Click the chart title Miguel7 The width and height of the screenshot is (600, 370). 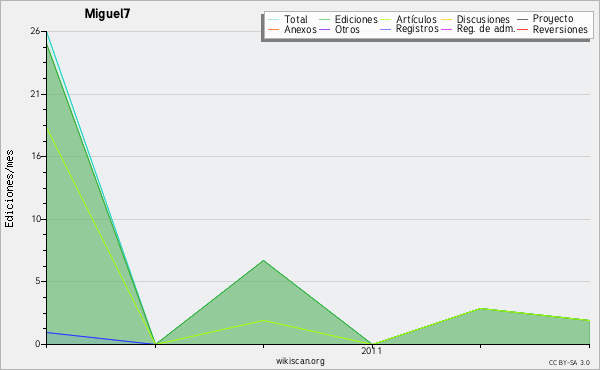coord(108,14)
